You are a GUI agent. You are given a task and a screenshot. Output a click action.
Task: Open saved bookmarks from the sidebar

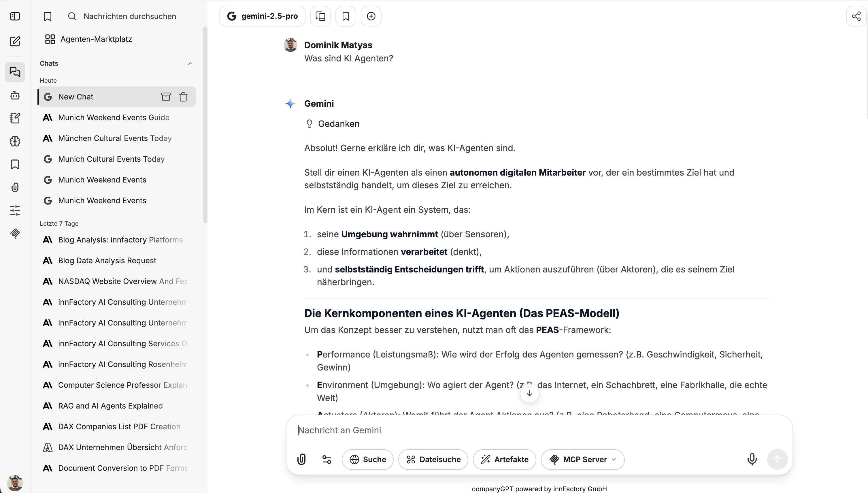(15, 164)
